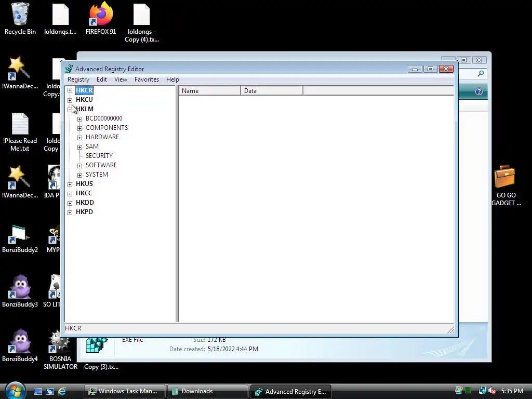
Task: Select the HKUS tree label
Action: (x=84, y=183)
